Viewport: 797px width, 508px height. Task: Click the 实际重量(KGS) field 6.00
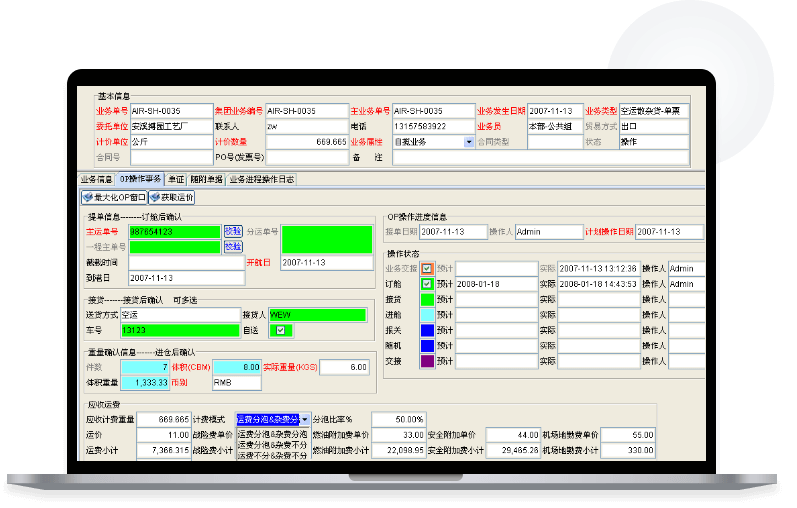pyautogui.click(x=344, y=367)
